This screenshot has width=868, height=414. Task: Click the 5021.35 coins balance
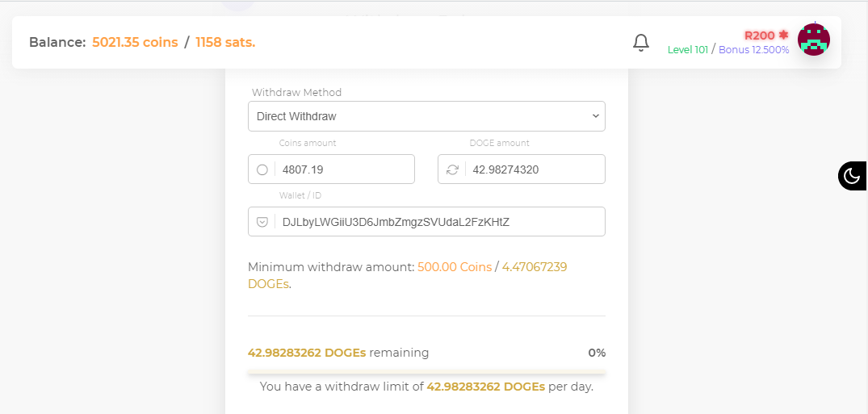pyautogui.click(x=135, y=43)
